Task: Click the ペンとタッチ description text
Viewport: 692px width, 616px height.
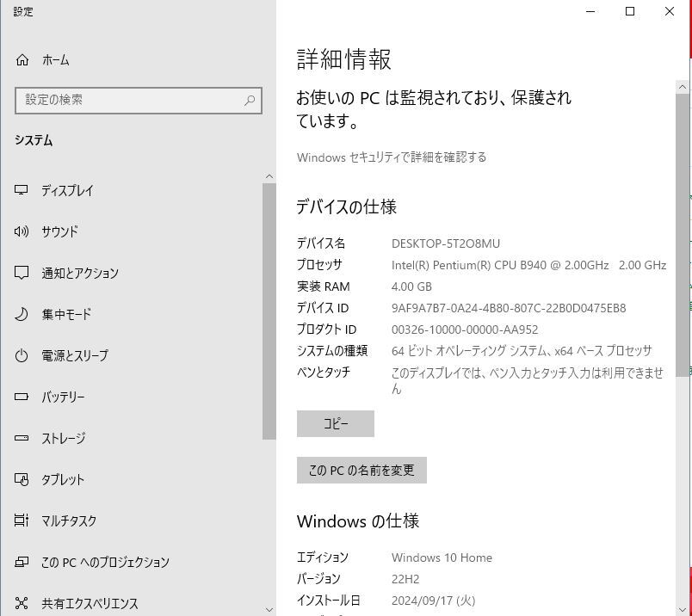Action: pos(528,380)
